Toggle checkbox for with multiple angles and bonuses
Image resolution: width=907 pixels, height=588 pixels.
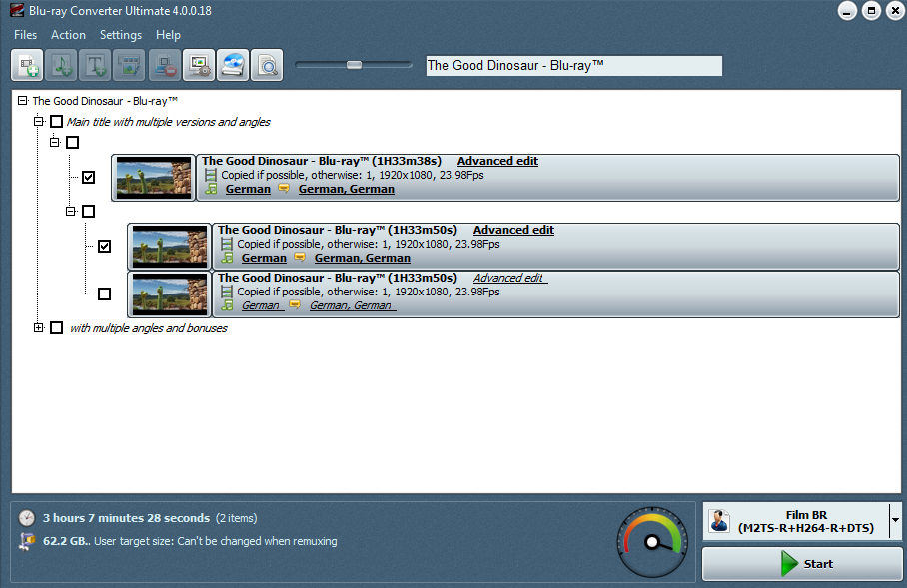point(56,328)
